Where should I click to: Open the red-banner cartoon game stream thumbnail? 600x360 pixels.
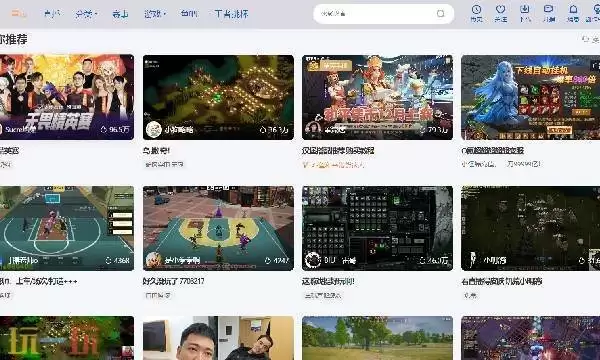[377, 97]
